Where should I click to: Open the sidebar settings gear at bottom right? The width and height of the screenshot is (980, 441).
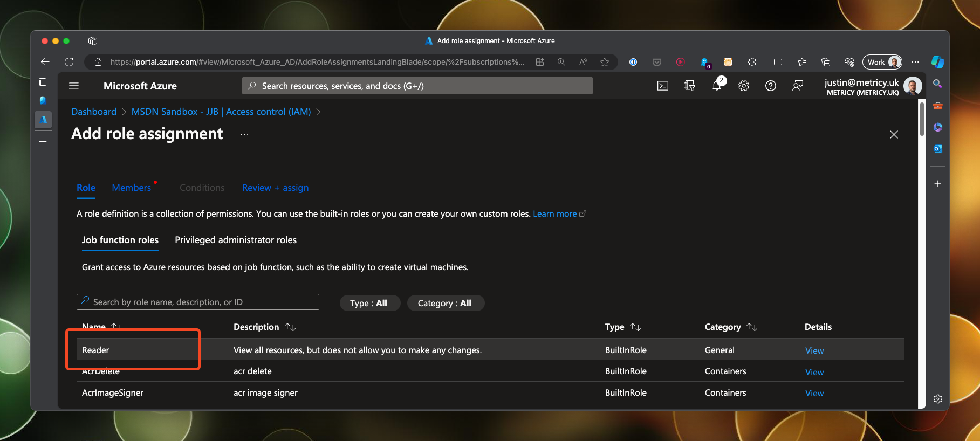point(938,399)
